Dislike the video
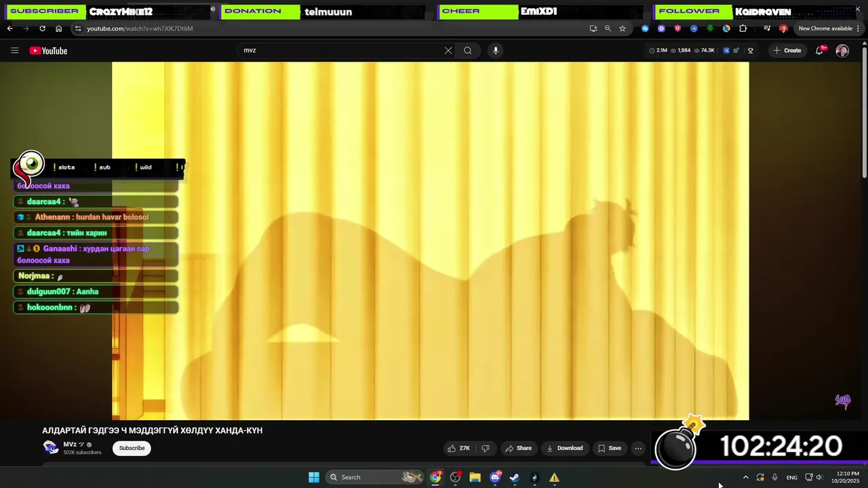 tap(486, 448)
